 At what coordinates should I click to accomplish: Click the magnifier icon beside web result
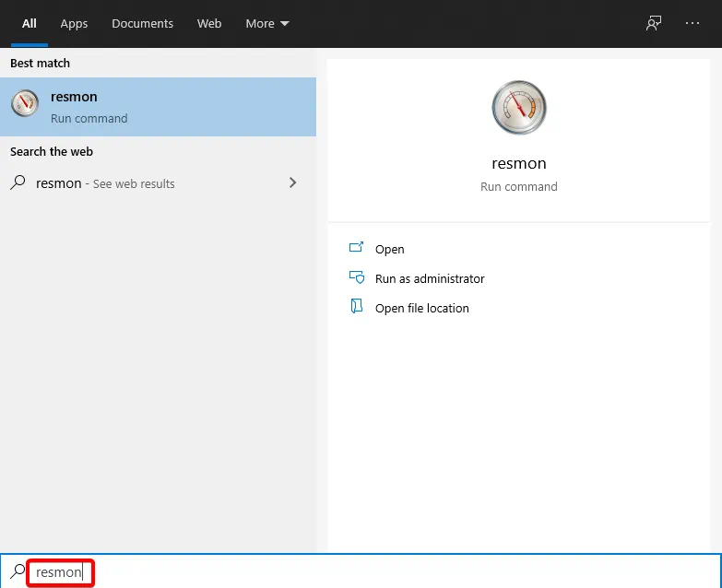(18, 182)
